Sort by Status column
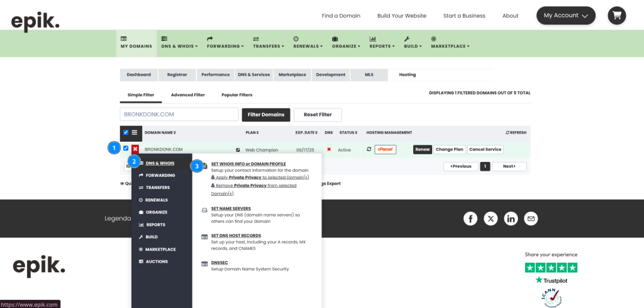 [348, 132]
